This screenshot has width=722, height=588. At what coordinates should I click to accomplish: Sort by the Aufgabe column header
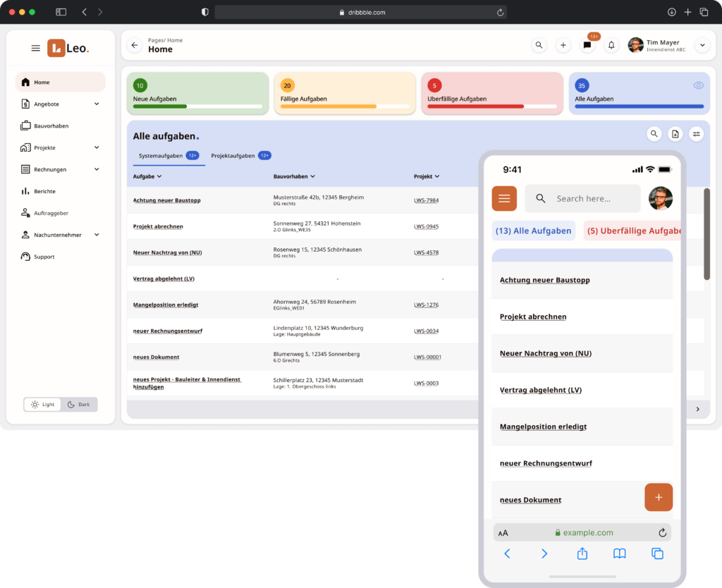pos(147,176)
